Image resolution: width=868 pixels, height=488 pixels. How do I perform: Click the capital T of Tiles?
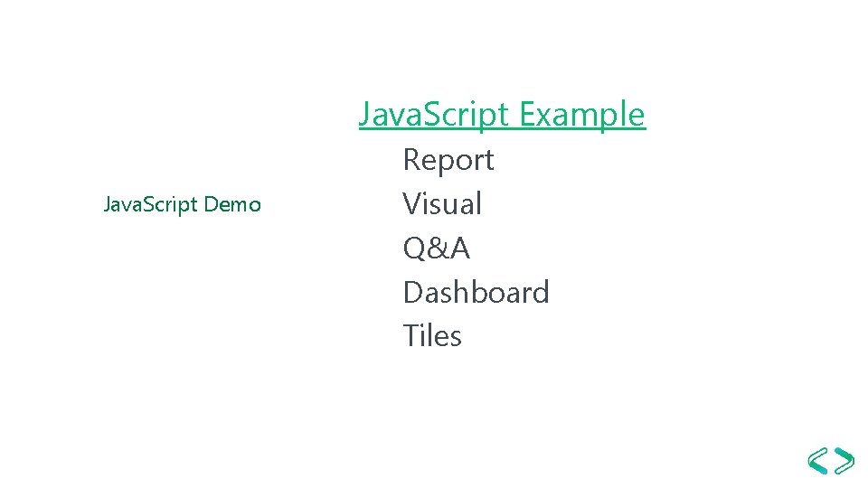point(412,336)
